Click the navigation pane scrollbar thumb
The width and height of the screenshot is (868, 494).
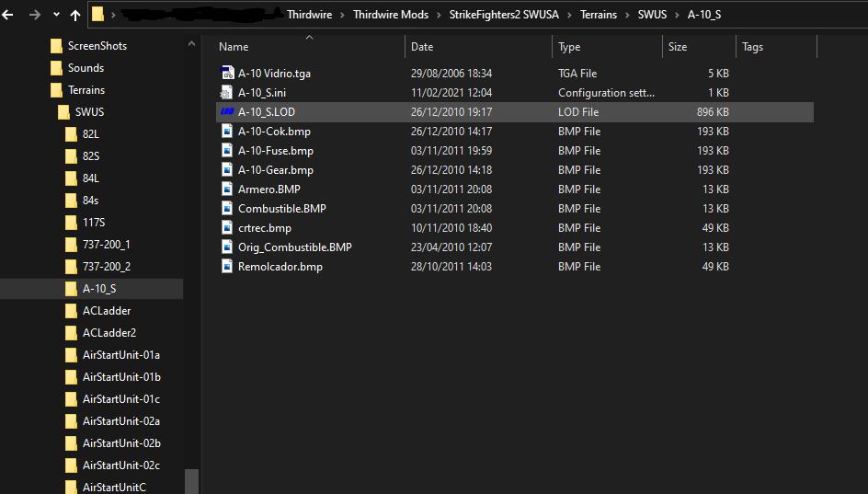click(191, 481)
